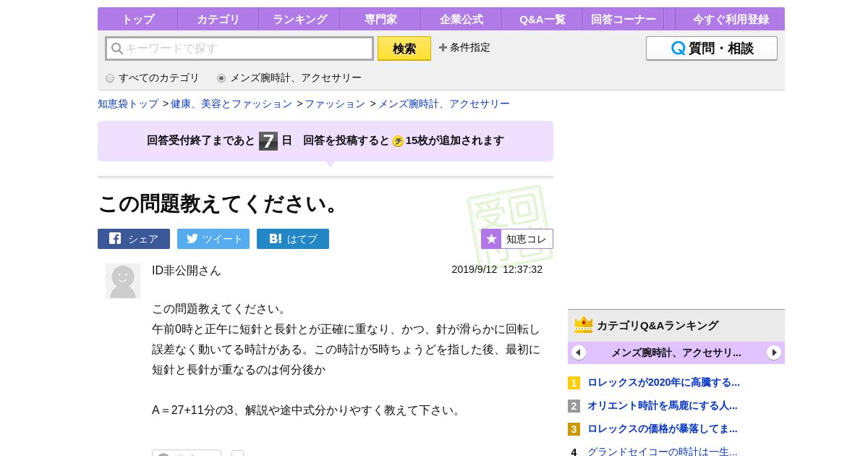Click the question title この問題教えてください。
Image resolution: width=868 pixels, height=456 pixels.
[221, 203]
